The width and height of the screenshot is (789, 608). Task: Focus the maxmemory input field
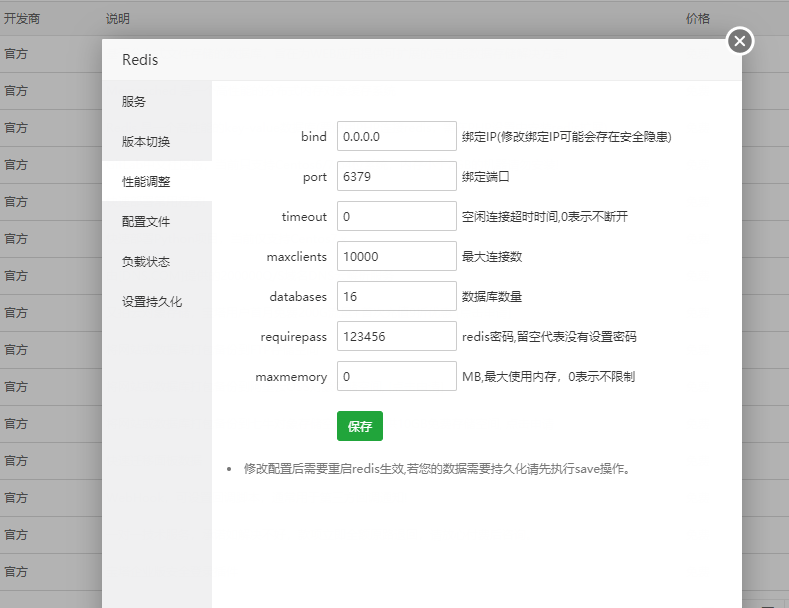(x=397, y=376)
